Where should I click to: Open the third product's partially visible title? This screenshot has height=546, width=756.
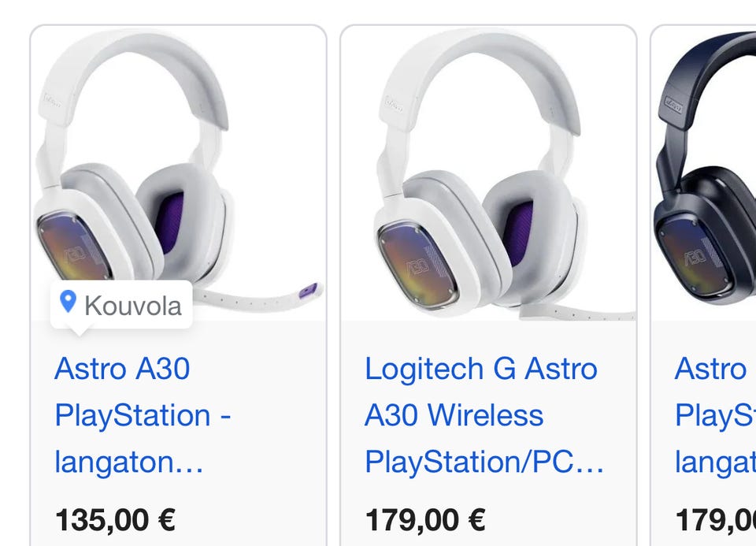pyautogui.click(x=712, y=415)
